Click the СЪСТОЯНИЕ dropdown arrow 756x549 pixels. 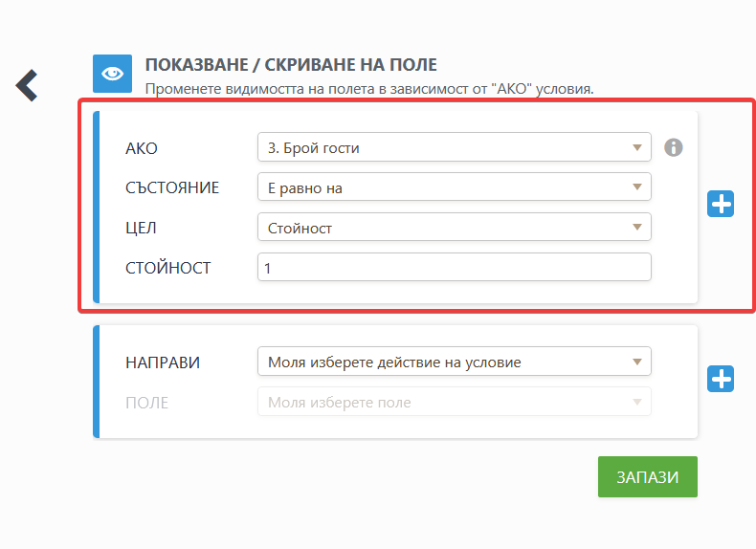(637, 187)
